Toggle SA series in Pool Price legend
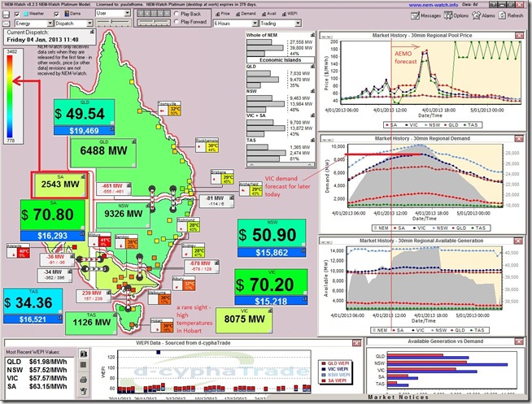 click(391, 125)
